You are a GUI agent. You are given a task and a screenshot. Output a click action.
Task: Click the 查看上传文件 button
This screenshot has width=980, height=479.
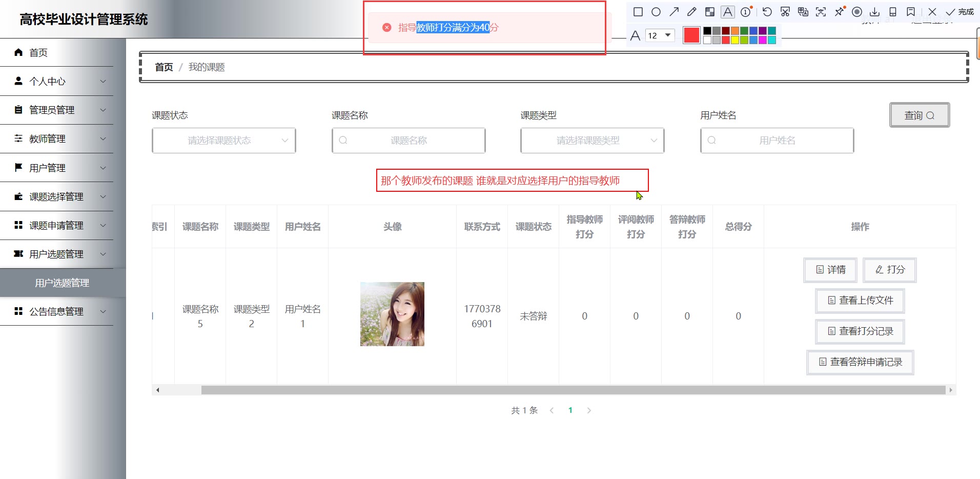860,301
